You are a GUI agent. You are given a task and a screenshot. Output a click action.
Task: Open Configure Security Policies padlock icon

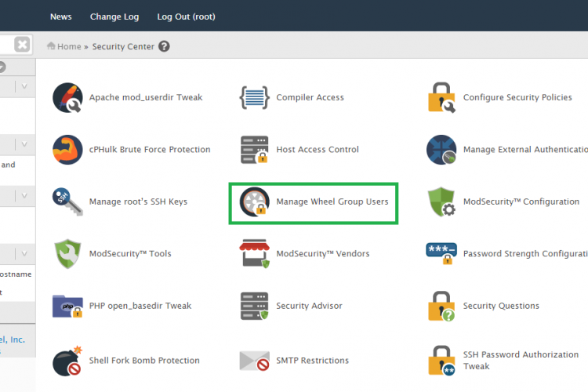pyautogui.click(x=441, y=97)
